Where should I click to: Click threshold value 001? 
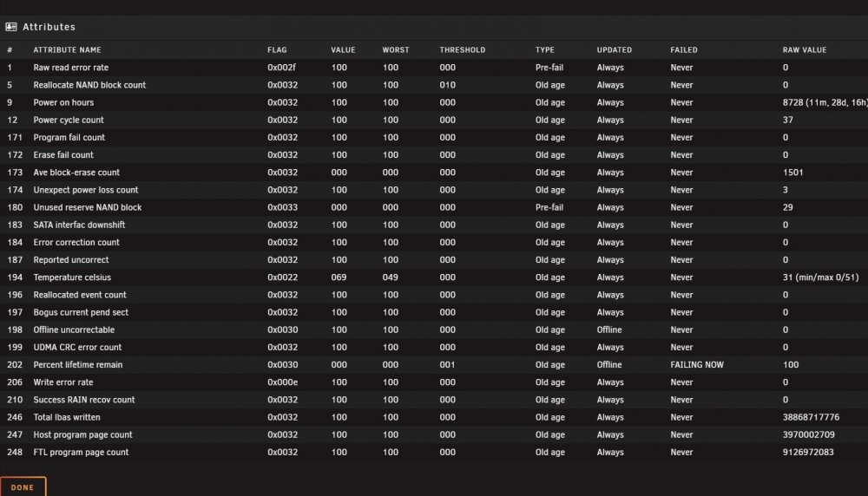coord(447,365)
